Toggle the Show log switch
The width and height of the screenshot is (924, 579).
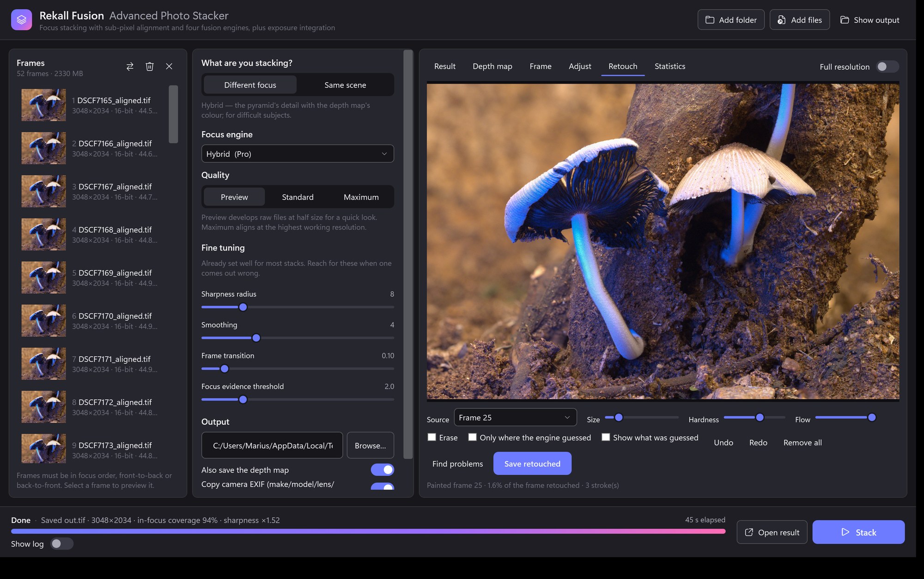point(62,544)
